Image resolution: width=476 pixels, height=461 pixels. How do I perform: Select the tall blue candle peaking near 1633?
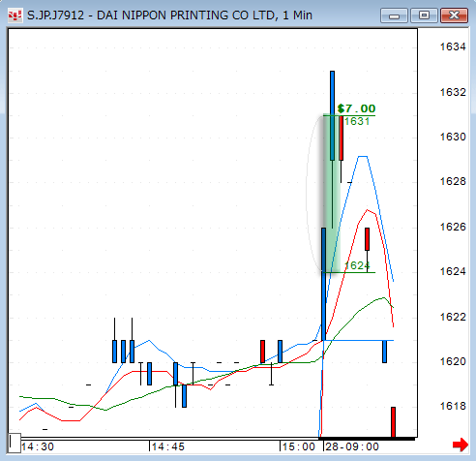coord(332,115)
